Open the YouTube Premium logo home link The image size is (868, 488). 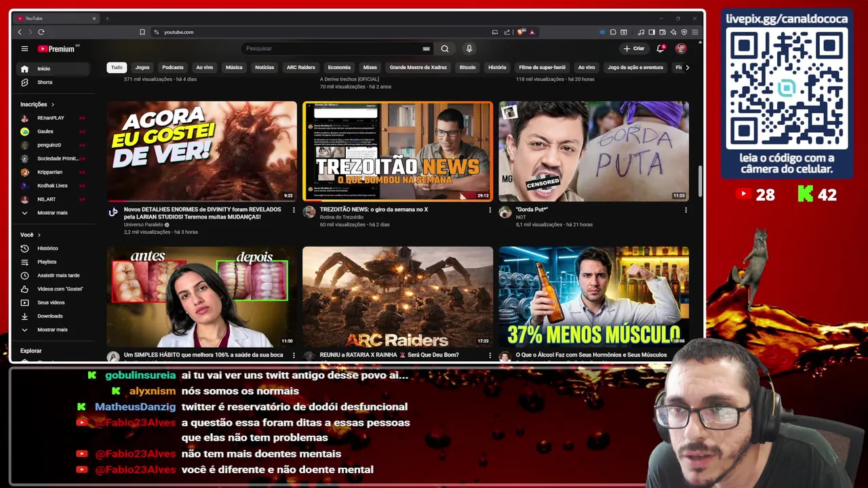tap(56, 49)
